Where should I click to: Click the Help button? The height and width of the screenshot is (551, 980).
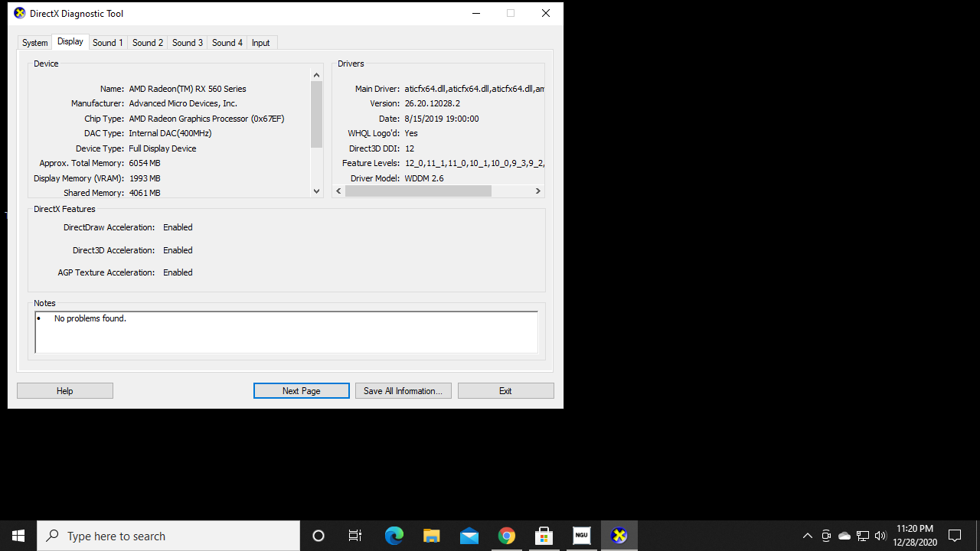point(65,391)
